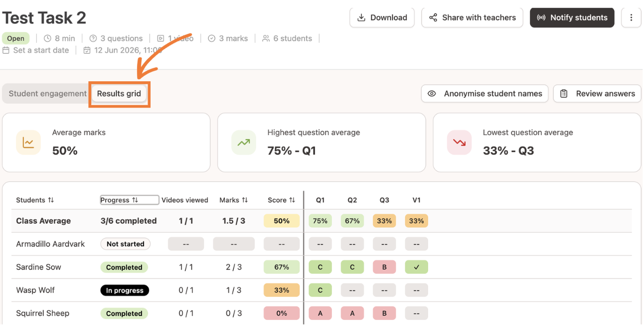
Task: Click the red Lowest question average trend icon
Action: [x=459, y=143]
